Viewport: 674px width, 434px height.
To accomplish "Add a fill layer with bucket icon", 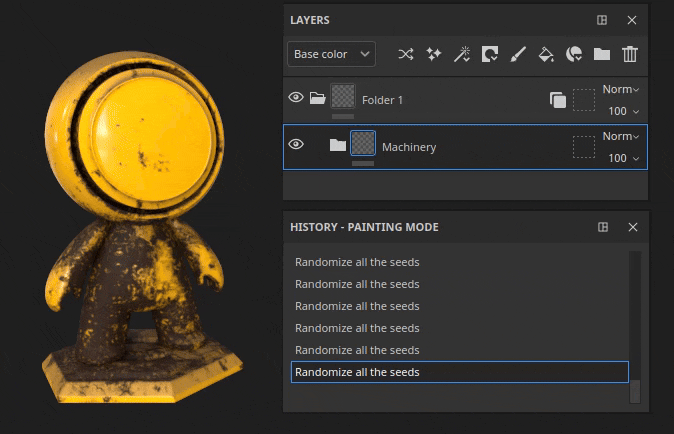I will pos(546,54).
